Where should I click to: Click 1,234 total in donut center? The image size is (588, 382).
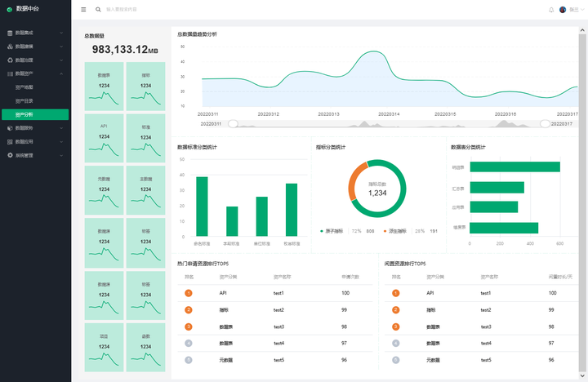(x=377, y=193)
